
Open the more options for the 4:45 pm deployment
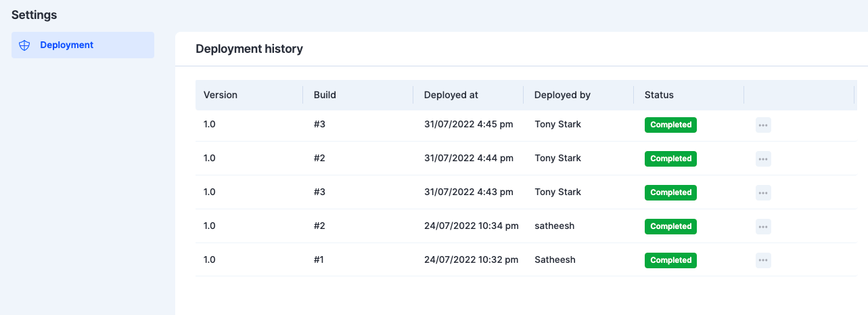click(763, 125)
